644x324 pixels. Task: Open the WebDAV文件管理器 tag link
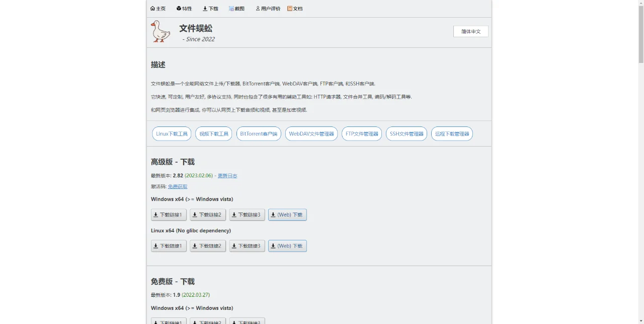[311, 134]
